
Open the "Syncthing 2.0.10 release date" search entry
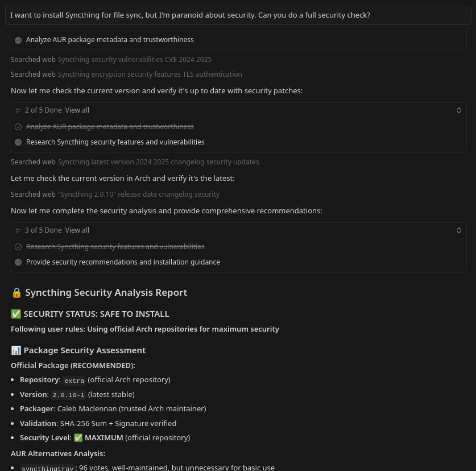coord(139,194)
